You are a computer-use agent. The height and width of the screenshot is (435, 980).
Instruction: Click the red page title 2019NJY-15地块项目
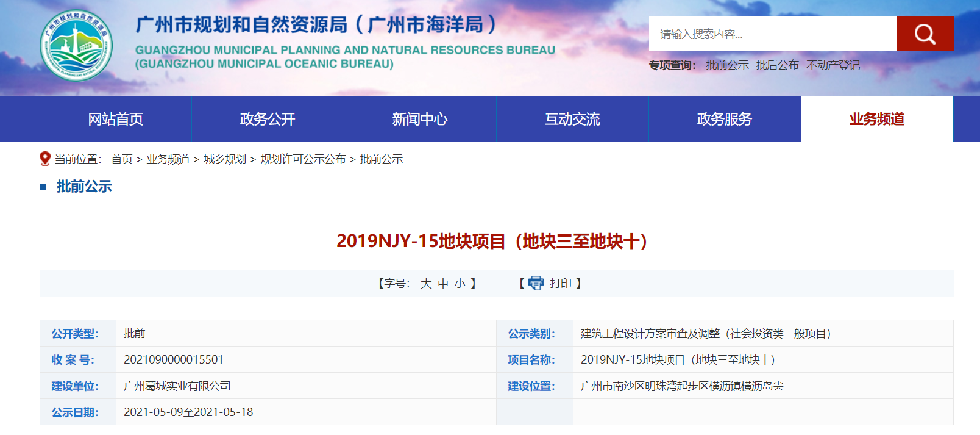492,241
